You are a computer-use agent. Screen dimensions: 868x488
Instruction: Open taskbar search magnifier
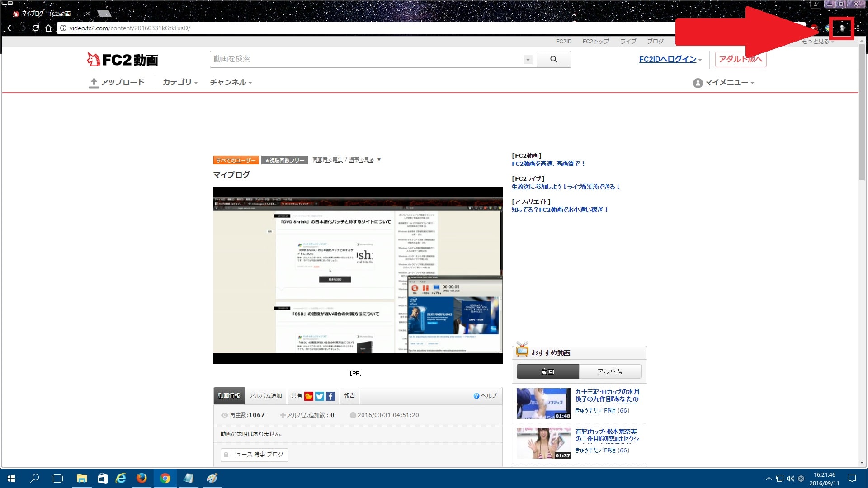point(34,479)
